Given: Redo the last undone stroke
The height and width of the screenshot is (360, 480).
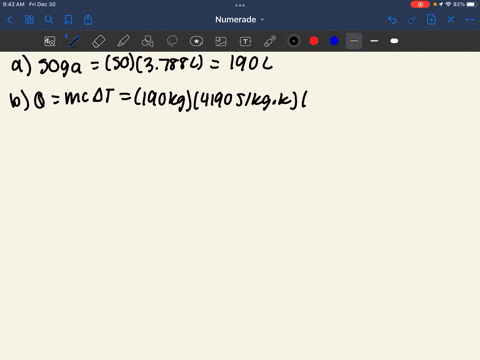Looking at the screenshot, I should (412, 20).
